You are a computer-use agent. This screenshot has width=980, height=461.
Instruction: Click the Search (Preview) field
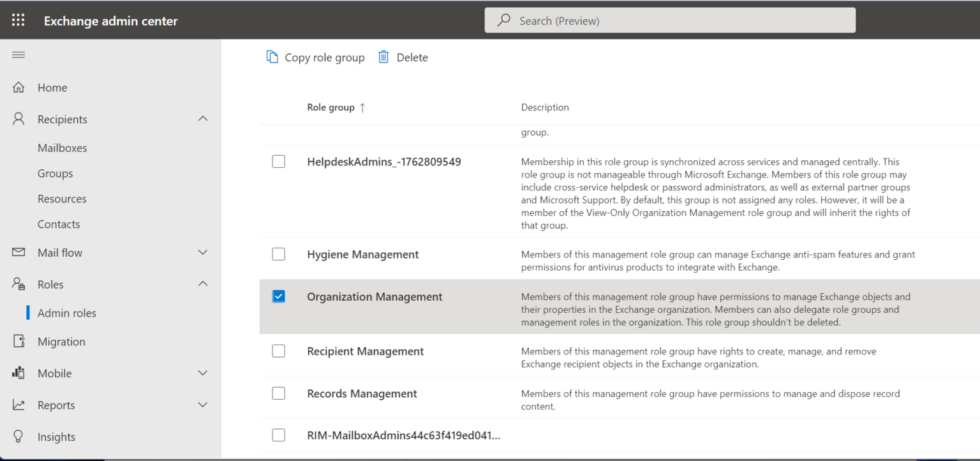670,20
